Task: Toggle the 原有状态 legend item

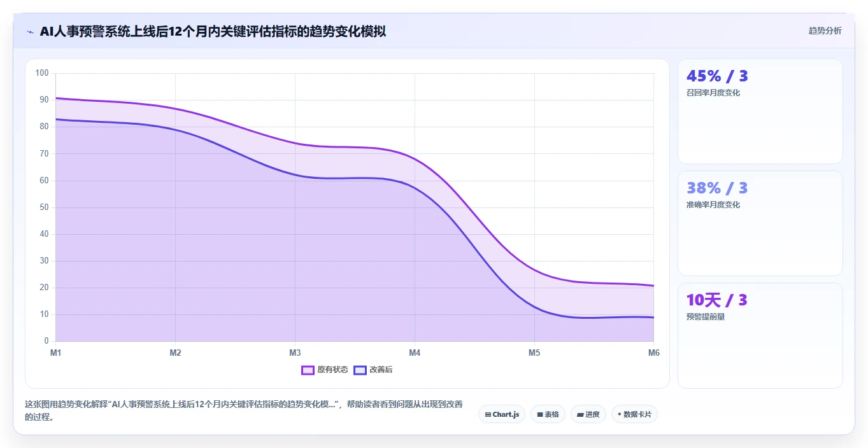Action: point(325,370)
